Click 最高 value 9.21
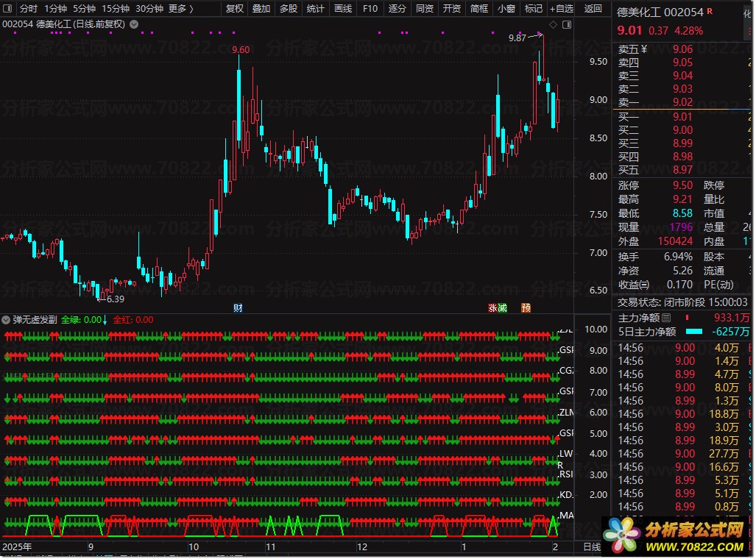756x559 pixels. coord(682,199)
